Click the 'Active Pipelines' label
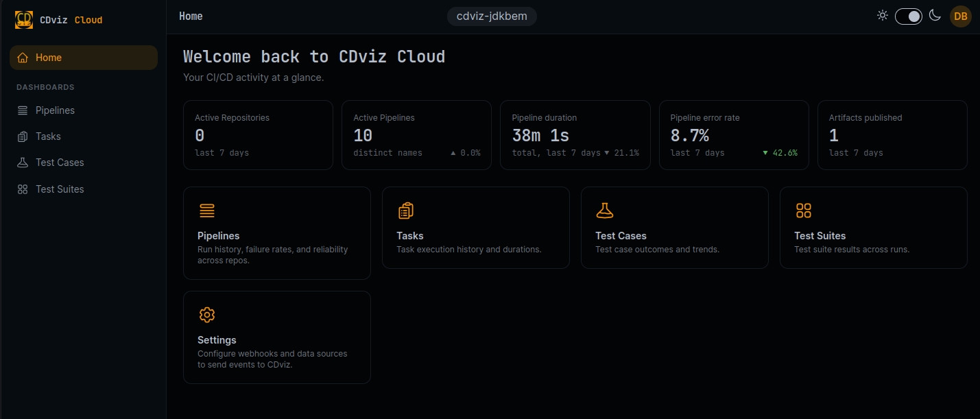The width and height of the screenshot is (980, 419). (384, 118)
